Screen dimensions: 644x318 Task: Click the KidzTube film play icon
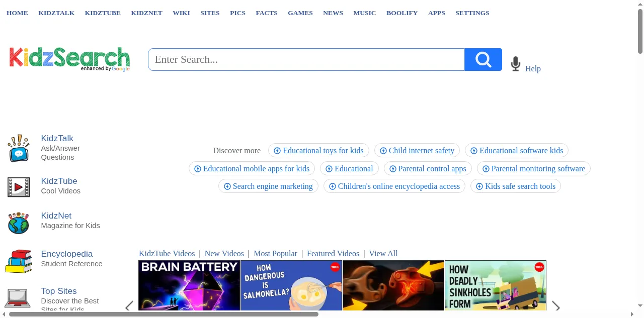[x=19, y=187]
